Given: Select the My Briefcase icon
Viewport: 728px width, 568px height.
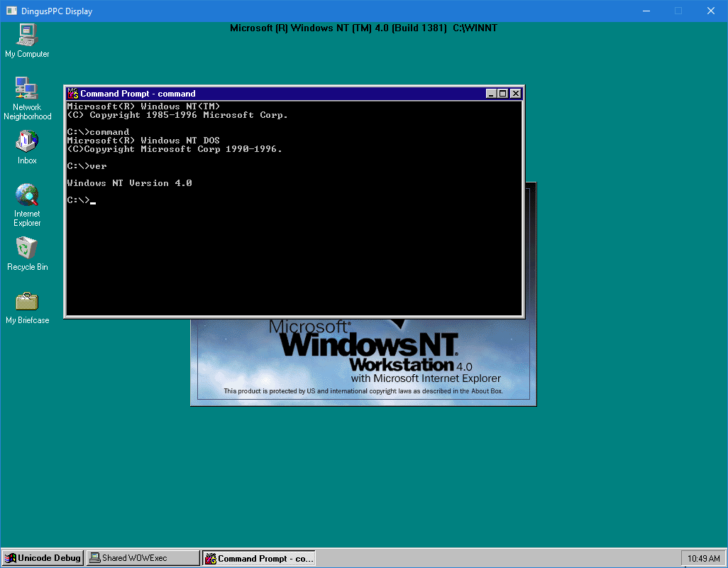Looking at the screenshot, I should point(27,308).
